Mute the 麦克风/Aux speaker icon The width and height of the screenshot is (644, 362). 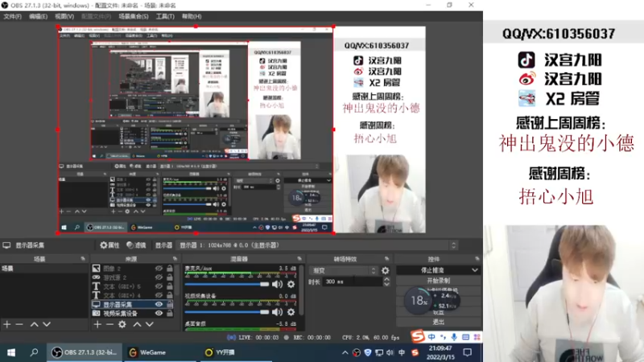point(277,284)
